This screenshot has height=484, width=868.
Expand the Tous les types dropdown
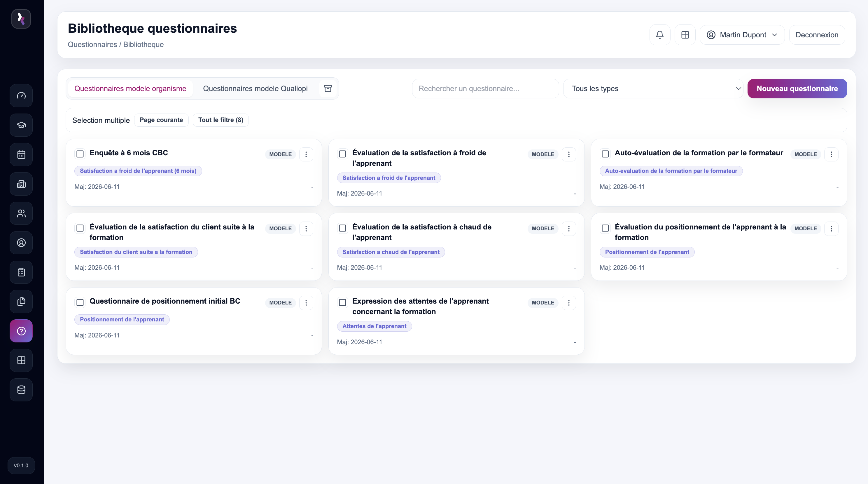coord(653,88)
